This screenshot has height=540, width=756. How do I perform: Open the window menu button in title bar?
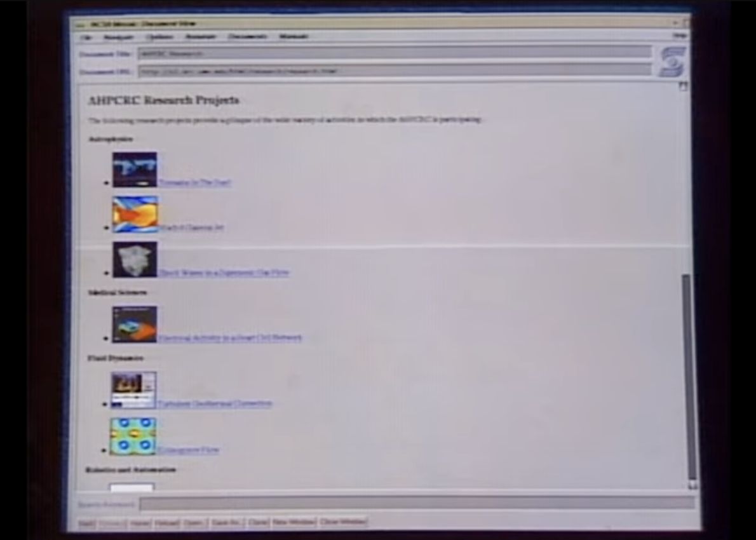[x=81, y=24]
